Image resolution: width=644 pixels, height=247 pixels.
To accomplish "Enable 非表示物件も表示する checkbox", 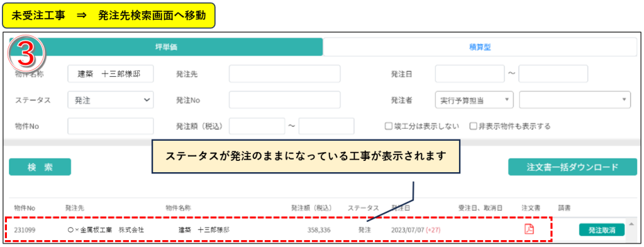I will pyautogui.click(x=474, y=126).
